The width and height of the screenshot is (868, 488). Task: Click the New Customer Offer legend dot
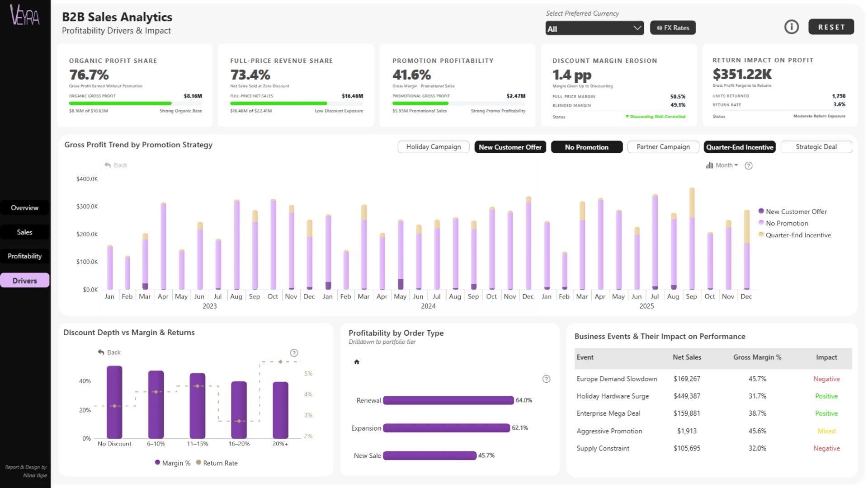(x=761, y=211)
